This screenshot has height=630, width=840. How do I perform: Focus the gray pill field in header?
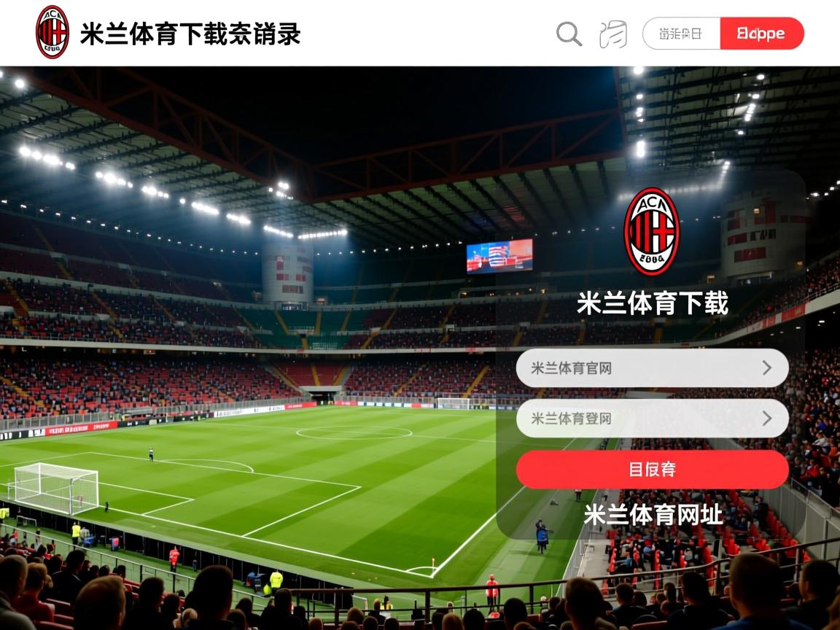coord(682,34)
